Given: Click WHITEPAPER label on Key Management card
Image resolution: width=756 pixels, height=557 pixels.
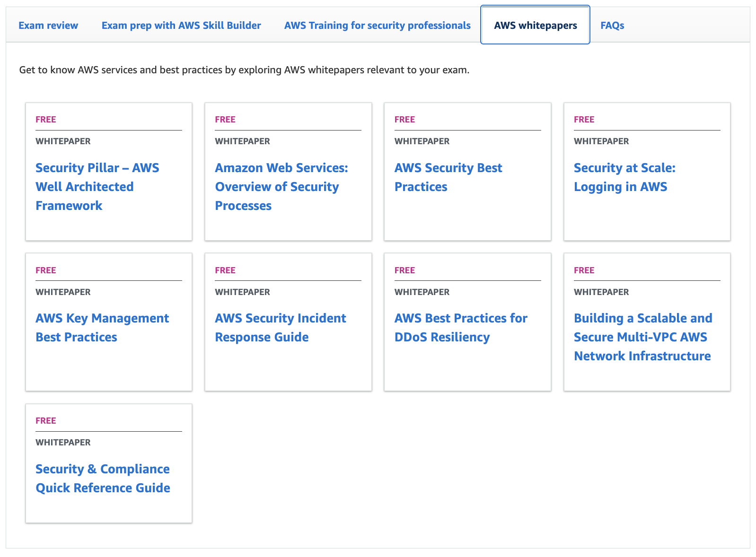Looking at the screenshot, I should [x=63, y=292].
